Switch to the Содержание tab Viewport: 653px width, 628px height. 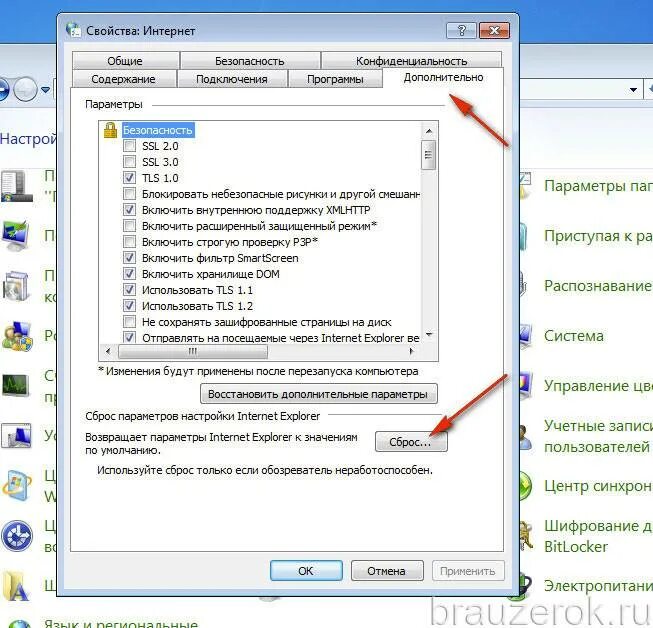123,79
